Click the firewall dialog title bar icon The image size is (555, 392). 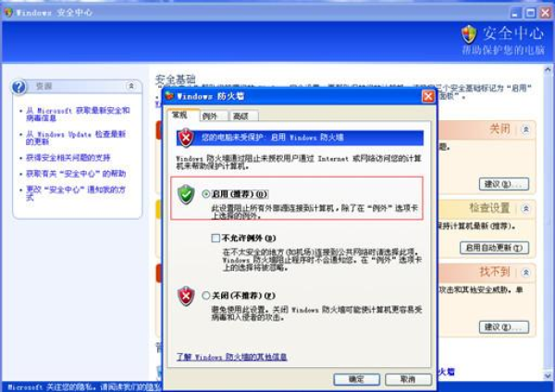[x=170, y=96]
